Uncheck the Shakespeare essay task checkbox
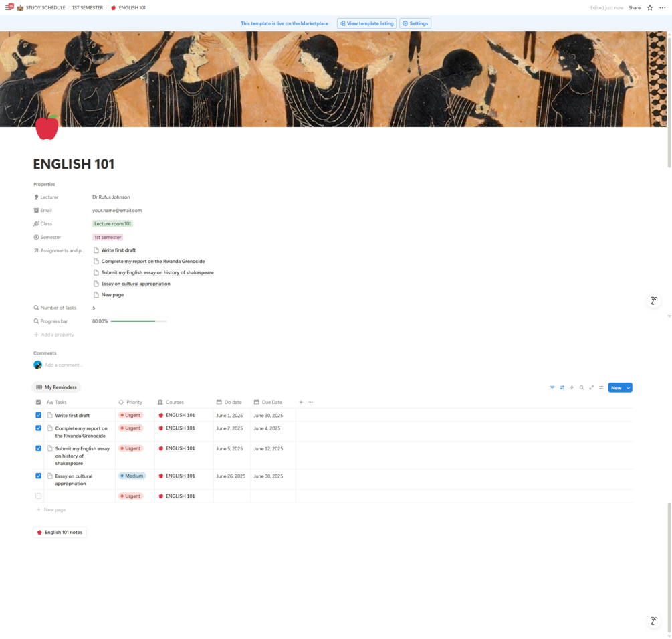This screenshot has width=672, height=639. click(x=39, y=448)
